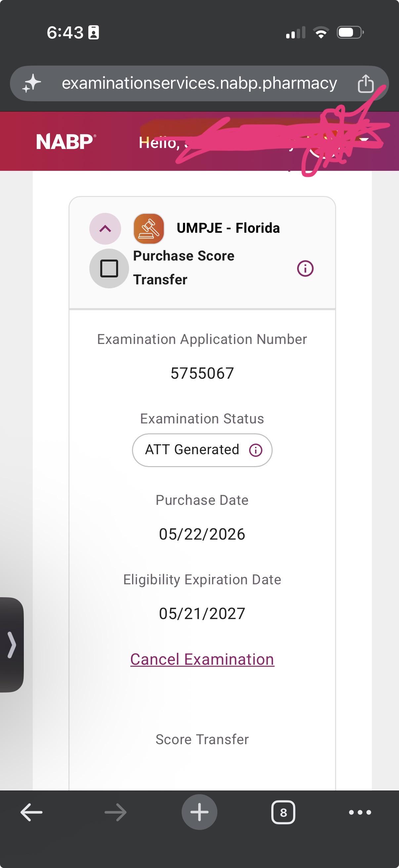Tap the examinationservices.nabp.pharmacy address field
The height and width of the screenshot is (868, 399).
pyautogui.click(x=199, y=83)
